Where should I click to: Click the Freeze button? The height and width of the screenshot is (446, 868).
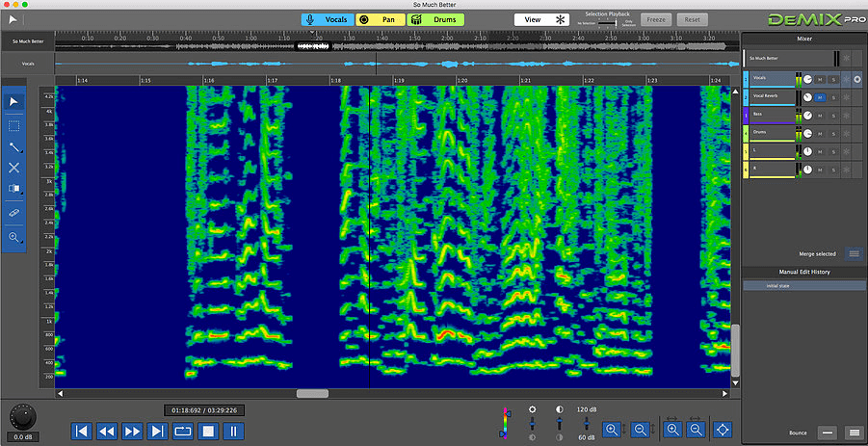pos(656,19)
